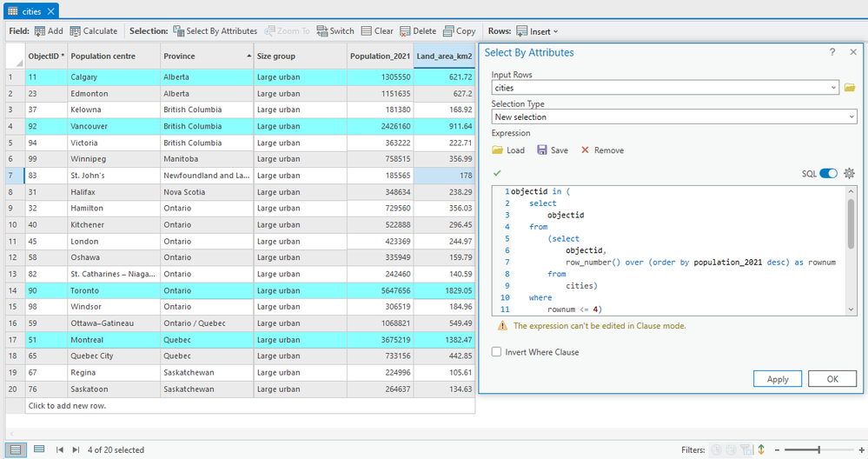Copy the selected rows
868x459 pixels.
point(459,31)
